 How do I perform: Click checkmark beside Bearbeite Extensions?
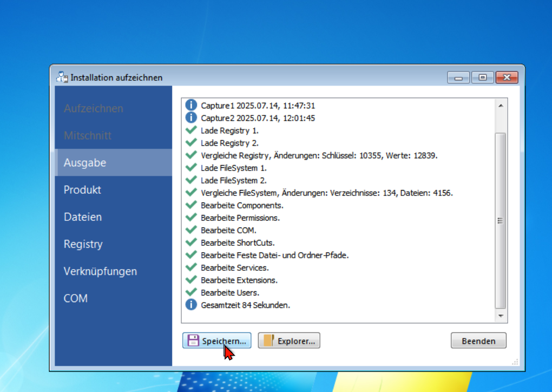click(191, 279)
